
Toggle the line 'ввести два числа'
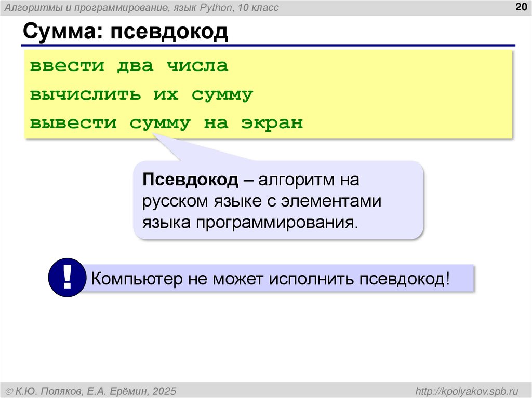pyautogui.click(x=130, y=65)
